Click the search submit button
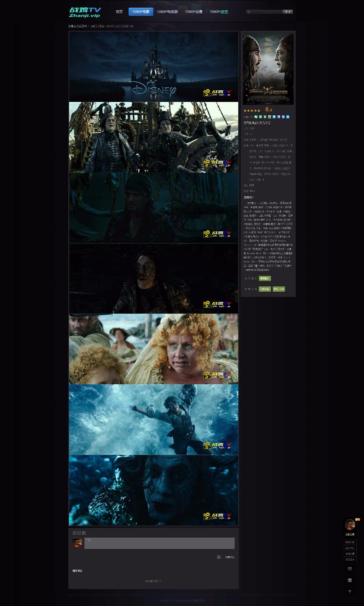 point(288,12)
